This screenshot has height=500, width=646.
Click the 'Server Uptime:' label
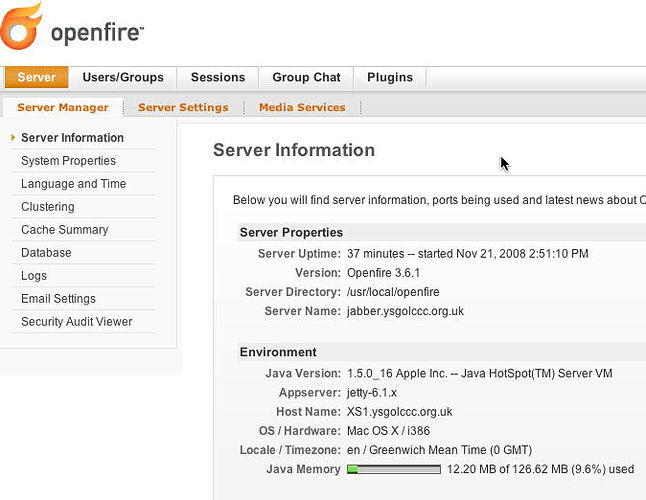(x=299, y=254)
